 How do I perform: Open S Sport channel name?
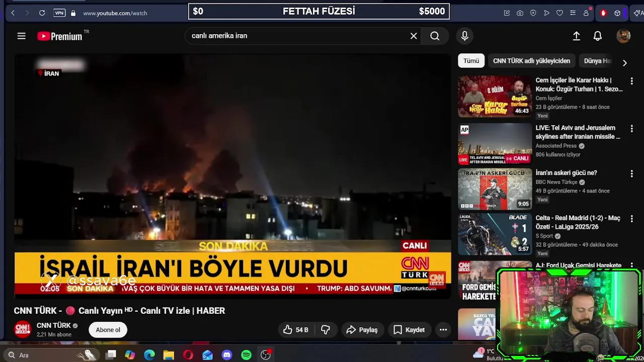[x=544, y=236]
